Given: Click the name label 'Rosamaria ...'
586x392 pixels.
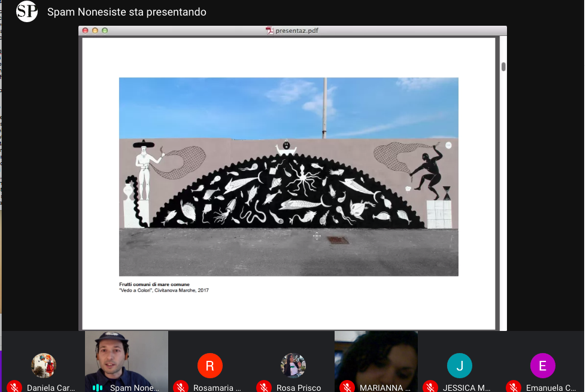Looking at the screenshot, I should tap(217, 388).
